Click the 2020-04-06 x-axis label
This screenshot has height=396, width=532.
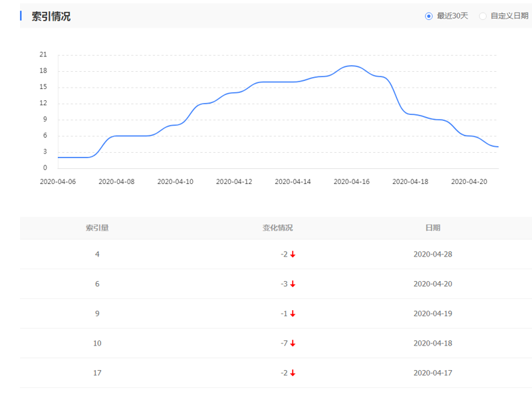pyautogui.click(x=58, y=182)
